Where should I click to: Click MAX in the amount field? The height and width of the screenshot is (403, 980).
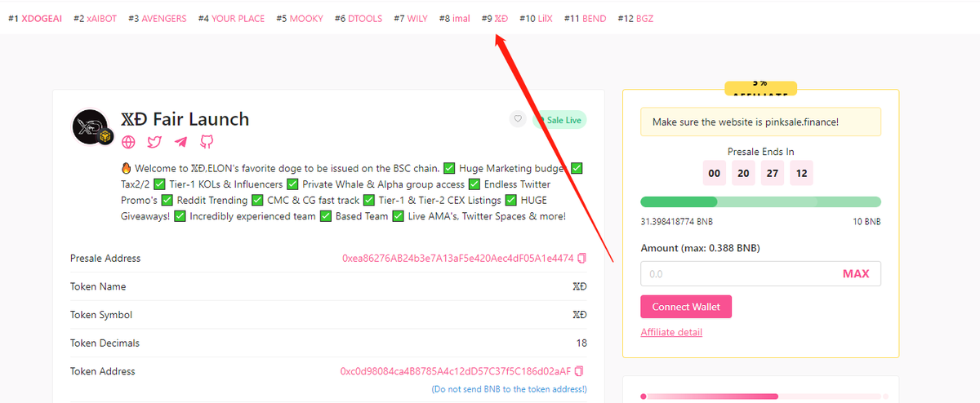(x=856, y=274)
